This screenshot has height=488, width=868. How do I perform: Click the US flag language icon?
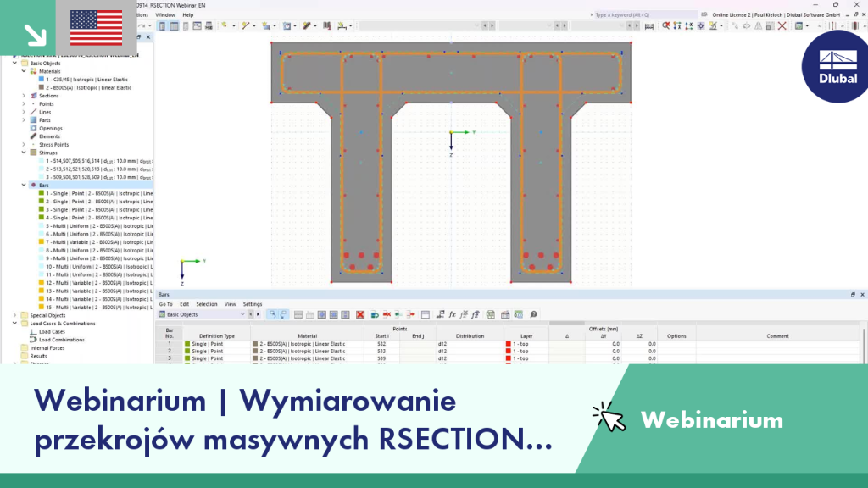pyautogui.click(x=97, y=28)
